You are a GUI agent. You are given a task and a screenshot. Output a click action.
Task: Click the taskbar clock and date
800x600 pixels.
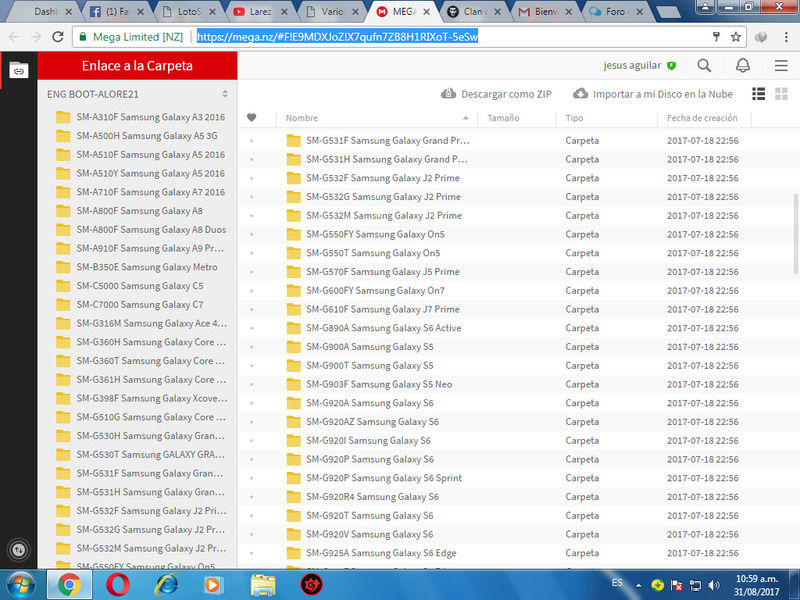tap(756, 585)
